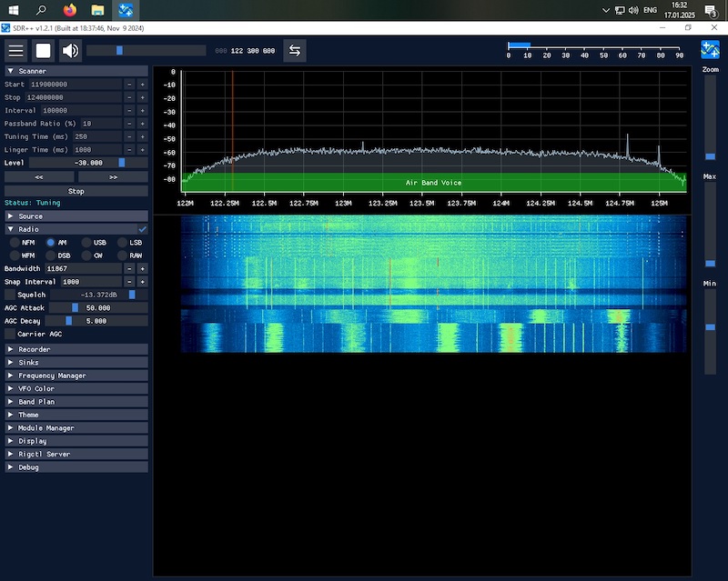
Task: Decrease the Bandwidth with minus
Action: pos(129,269)
